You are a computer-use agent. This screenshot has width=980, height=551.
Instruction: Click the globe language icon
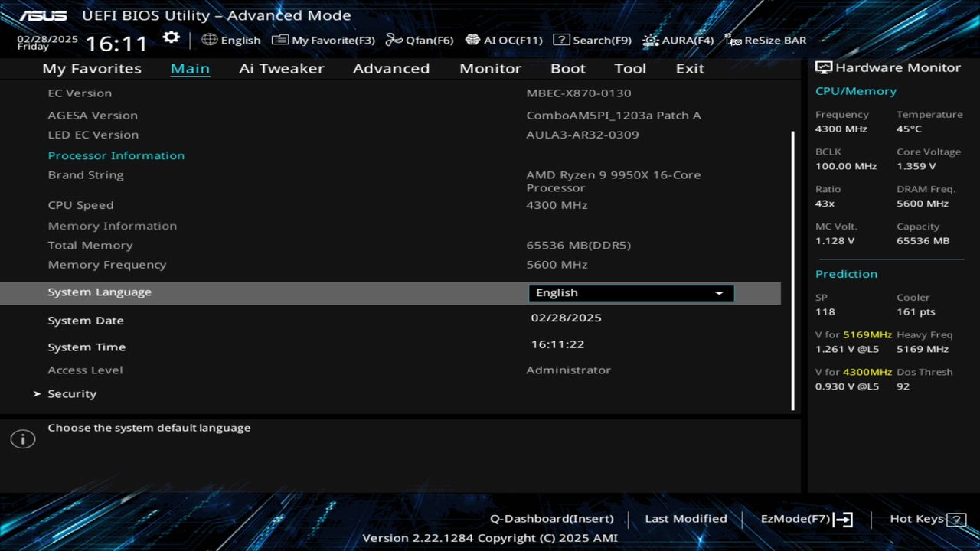(209, 40)
